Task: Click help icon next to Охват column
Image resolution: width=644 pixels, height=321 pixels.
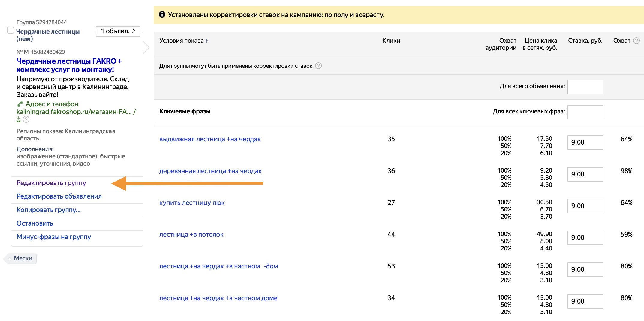Action: 636,40
